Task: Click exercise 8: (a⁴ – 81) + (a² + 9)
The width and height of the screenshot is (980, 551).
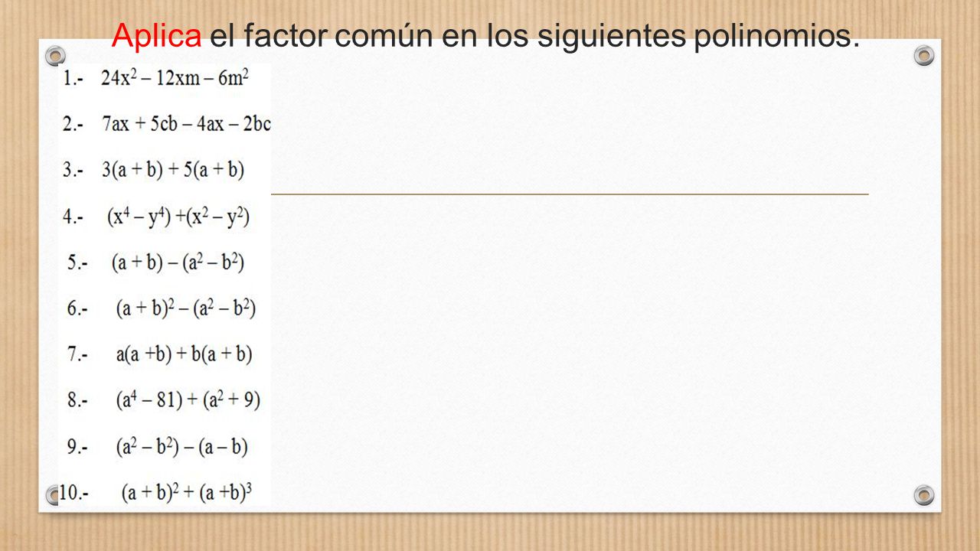Action: [188, 399]
